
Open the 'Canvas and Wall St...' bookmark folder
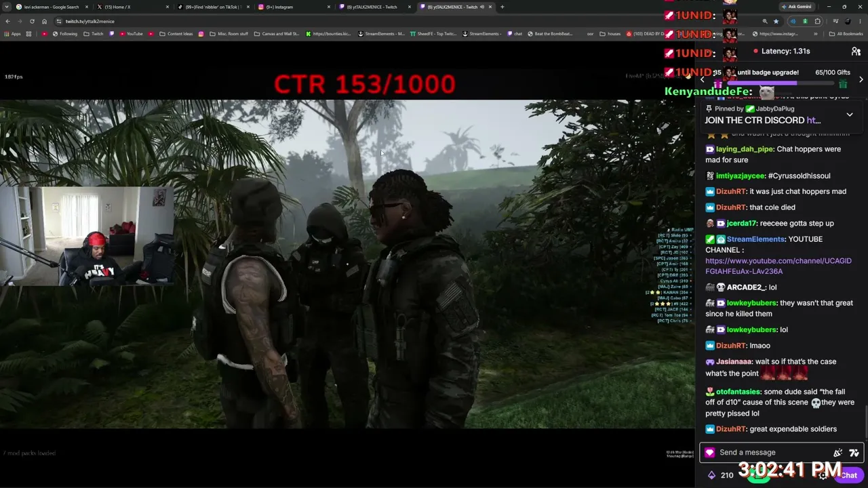[x=277, y=34]
